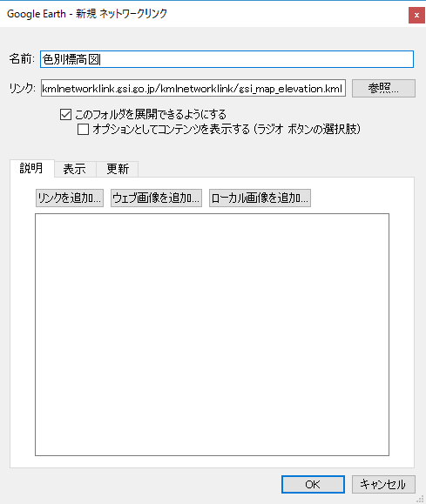The width and height of the screenshot is (426, 504).
Task: Click inside the large description text area
Action: (x=212, y=334)
